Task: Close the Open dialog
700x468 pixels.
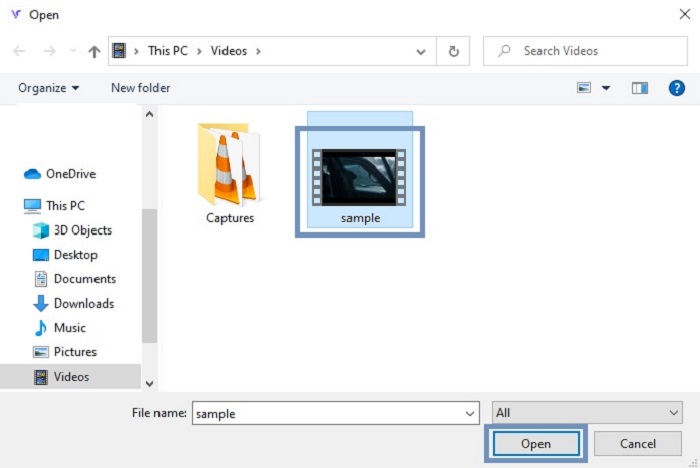Action: click(x=684, y=14)
